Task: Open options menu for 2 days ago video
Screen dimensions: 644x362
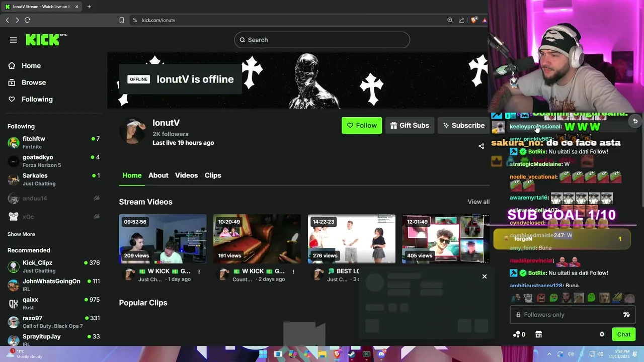Action: tap(293, 271)
